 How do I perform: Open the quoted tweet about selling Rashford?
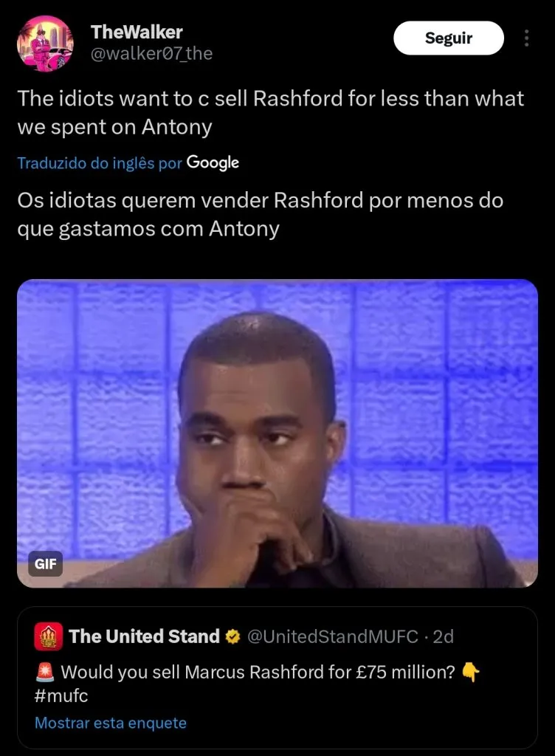tap(277, 678)
